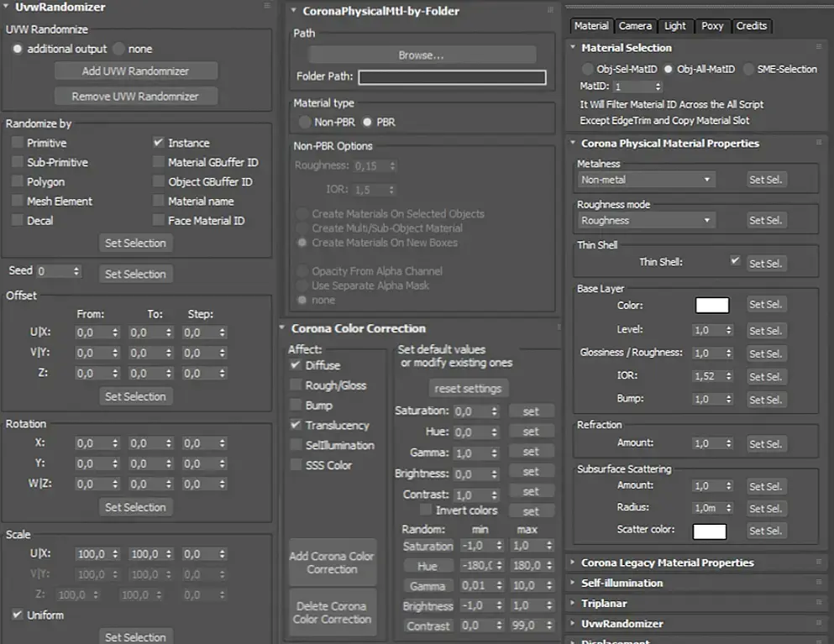The image size is (834, 644).
Task: Toggle the Invert colors checkbox
Action: 426,510
